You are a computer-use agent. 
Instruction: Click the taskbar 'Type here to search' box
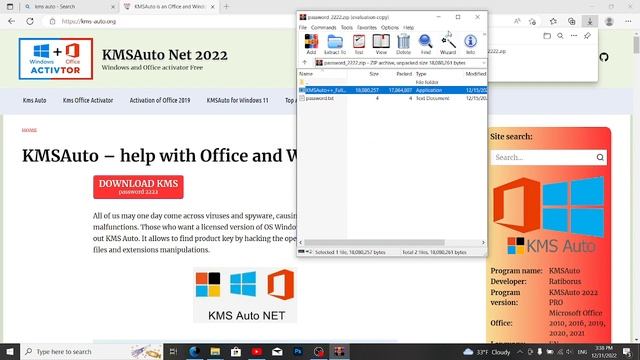92,351
